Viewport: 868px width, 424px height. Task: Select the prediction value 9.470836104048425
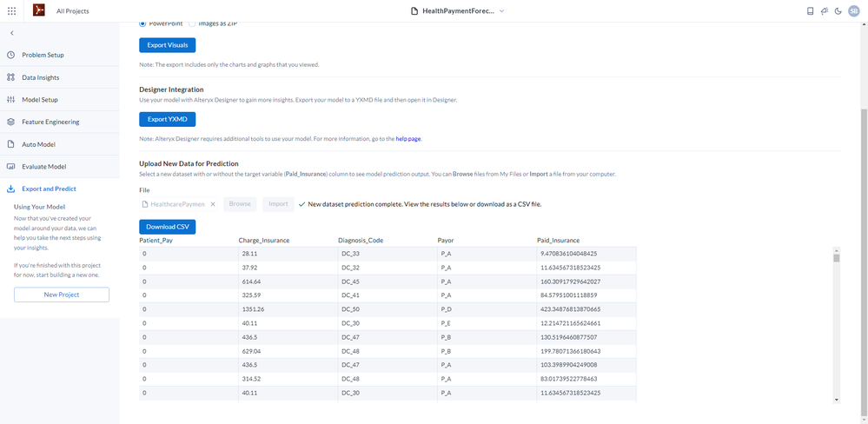[586, 254]
